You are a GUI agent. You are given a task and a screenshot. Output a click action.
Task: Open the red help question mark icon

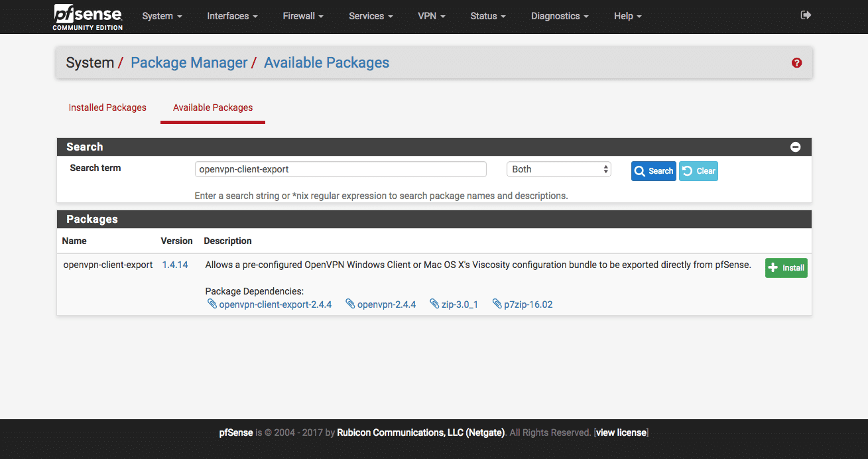point(797,63)
